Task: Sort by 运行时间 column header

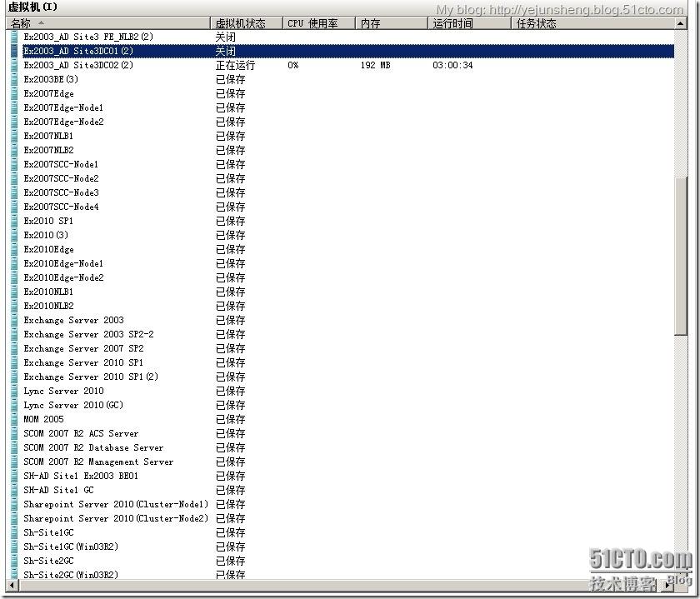Action: [x=469, y=23]
